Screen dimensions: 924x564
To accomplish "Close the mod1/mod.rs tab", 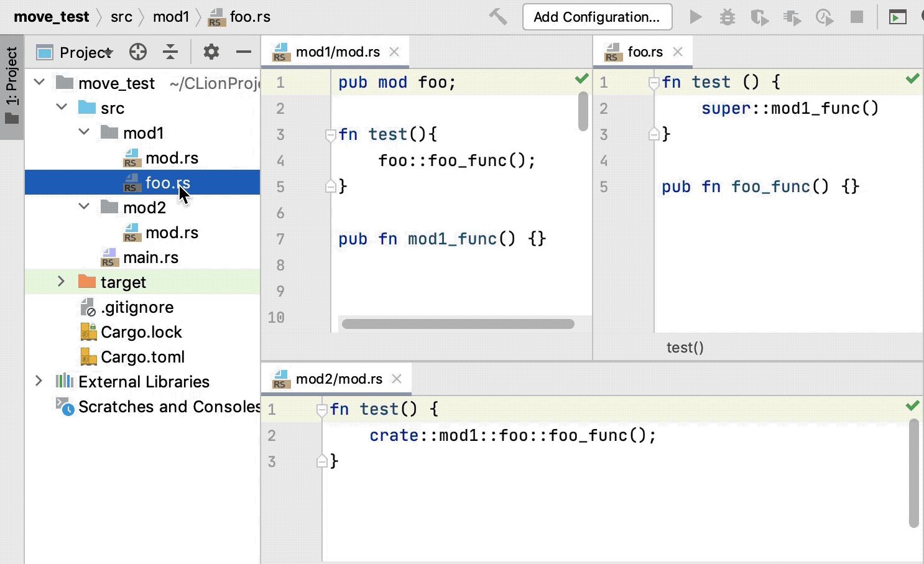I will (x=394, y=52).
